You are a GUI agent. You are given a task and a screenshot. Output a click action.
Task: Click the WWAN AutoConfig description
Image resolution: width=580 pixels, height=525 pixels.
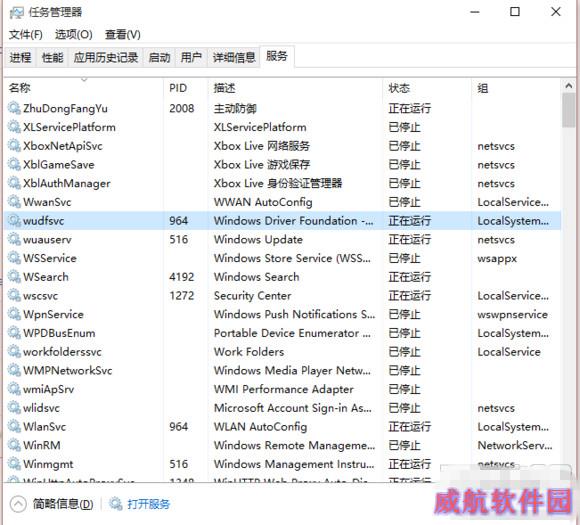263,202
